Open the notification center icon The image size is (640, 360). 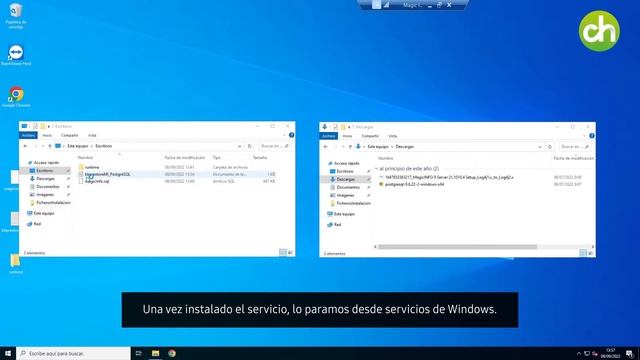(x=630, y=353)
